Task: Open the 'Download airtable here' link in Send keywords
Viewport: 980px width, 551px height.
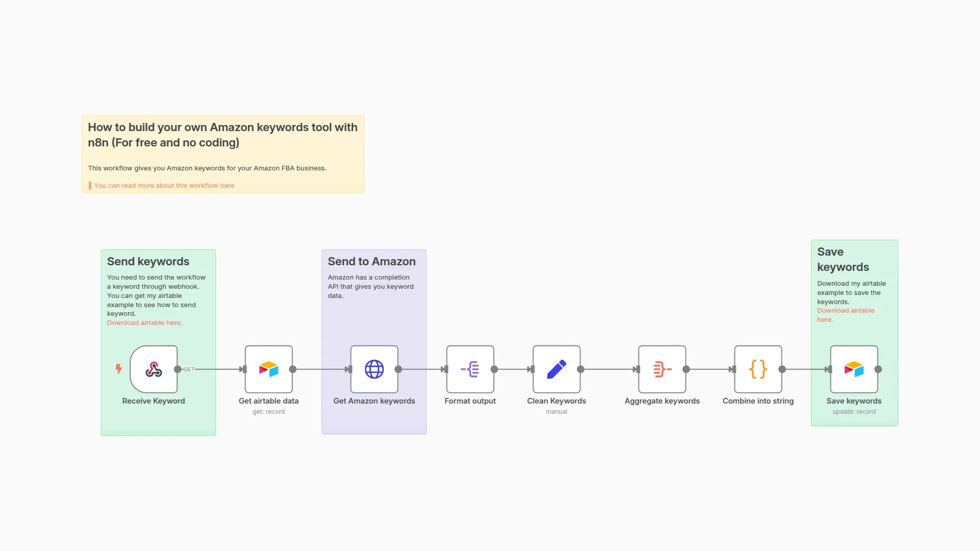Action: pyautogui.click(x=144, y=322)
